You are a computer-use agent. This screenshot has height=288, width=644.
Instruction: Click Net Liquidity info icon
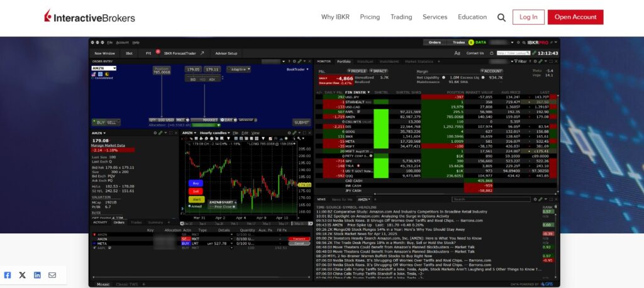[443, 77]
